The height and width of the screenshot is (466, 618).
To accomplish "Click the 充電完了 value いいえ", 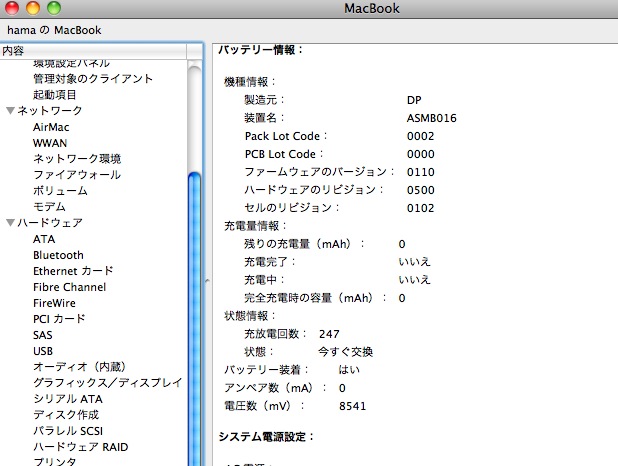I will pos(414,262).
